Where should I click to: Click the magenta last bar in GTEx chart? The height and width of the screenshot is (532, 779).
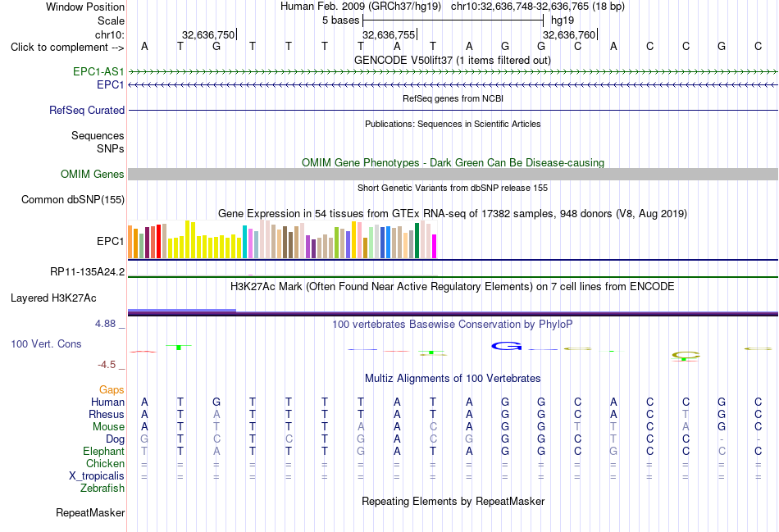(435, 247)
